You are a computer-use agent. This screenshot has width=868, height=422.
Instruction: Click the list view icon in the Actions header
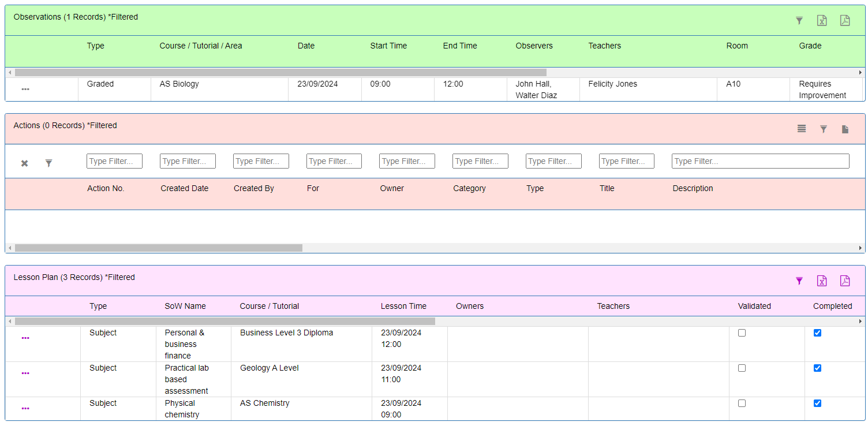point(802,129)
